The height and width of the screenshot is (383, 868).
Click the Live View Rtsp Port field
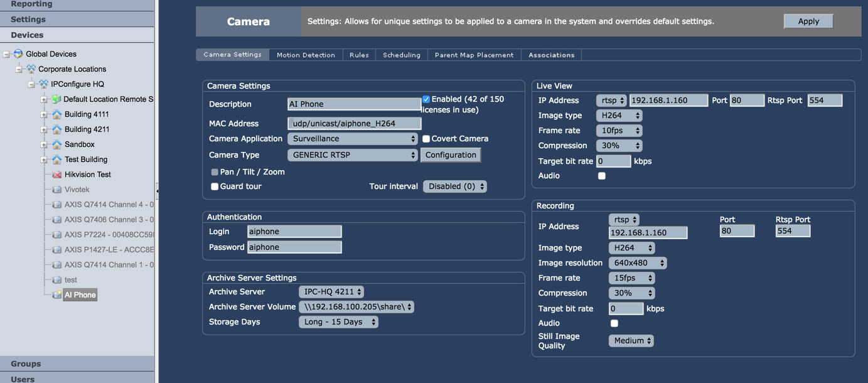825,100
